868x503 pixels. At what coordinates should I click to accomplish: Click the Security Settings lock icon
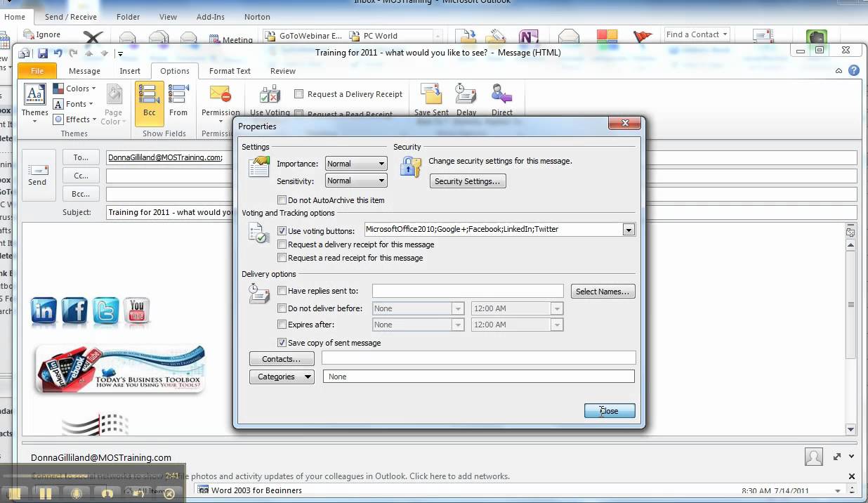coord(410,166)
